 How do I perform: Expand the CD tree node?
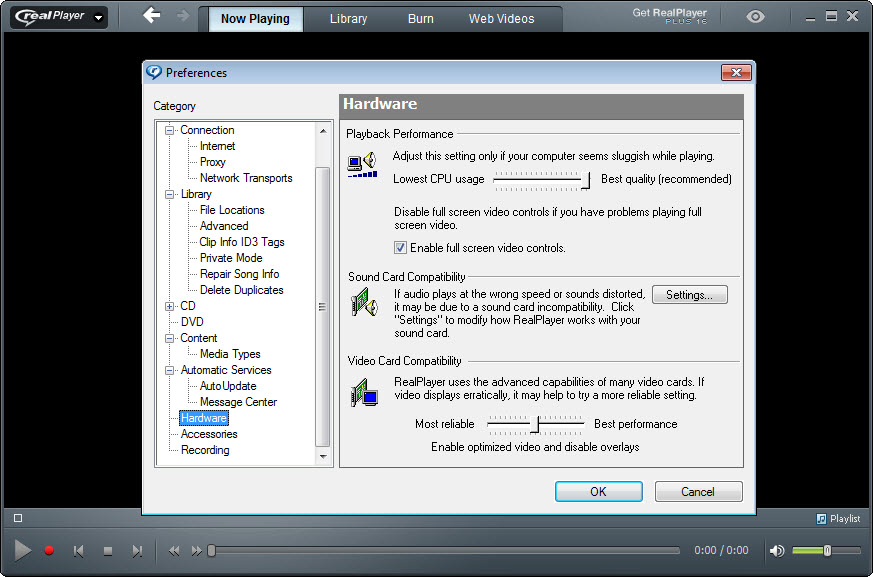[169, 307]
